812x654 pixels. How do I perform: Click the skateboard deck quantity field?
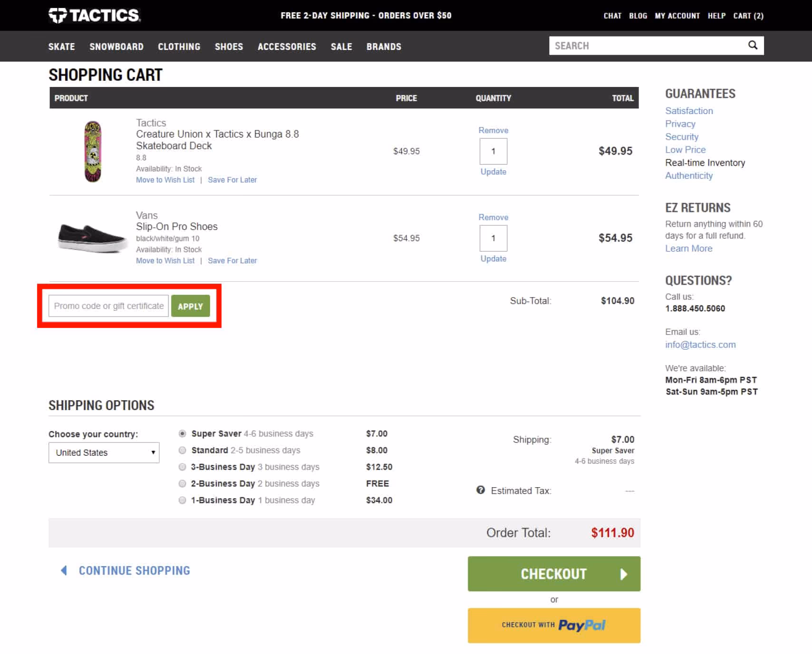tap(493, 151)
